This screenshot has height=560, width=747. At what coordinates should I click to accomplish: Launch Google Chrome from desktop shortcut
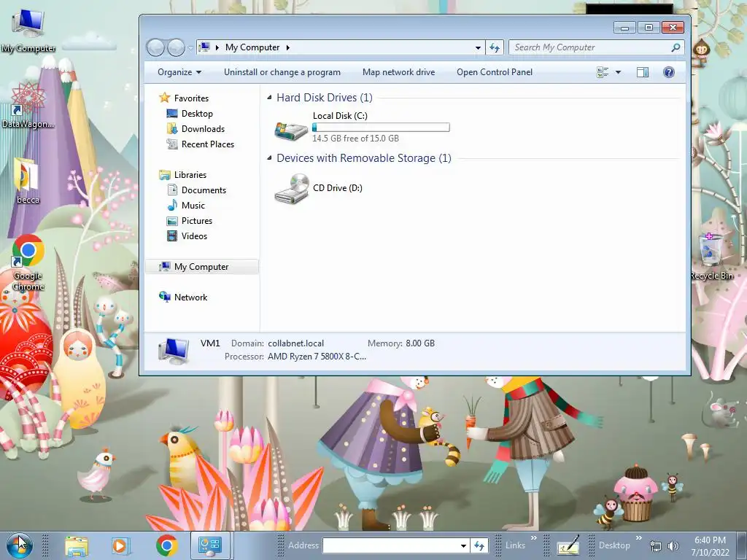pos(28,262)
